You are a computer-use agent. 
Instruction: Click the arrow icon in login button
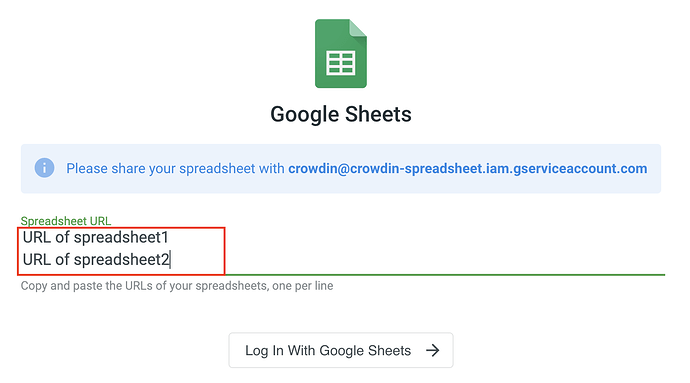click(433, 350)
